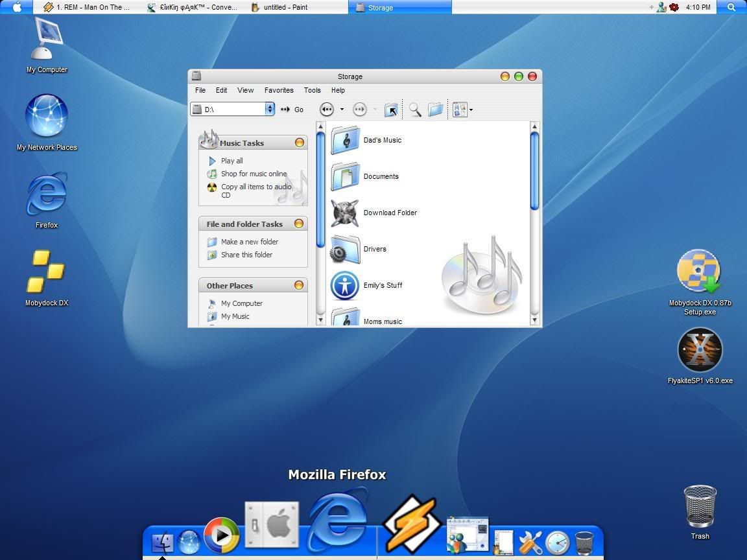
Task: Open the Back button history dropdown arrow
Action: tap(342, 110)
